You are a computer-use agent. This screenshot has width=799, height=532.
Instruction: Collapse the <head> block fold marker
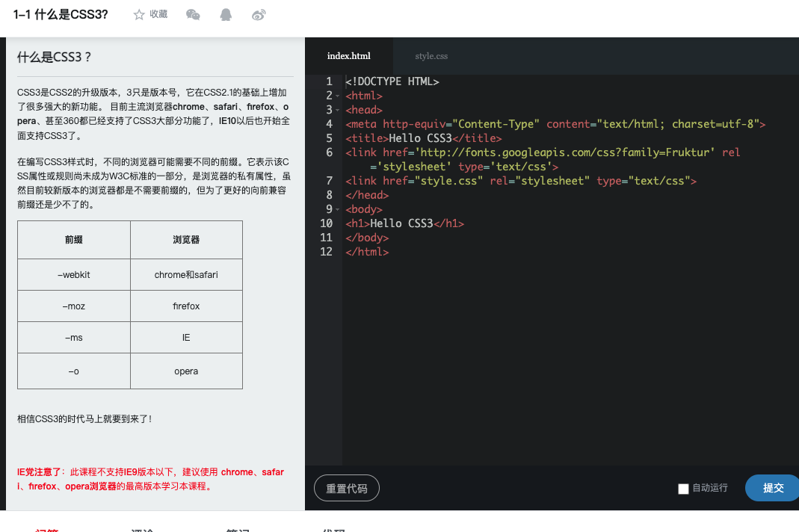[338, 109]
